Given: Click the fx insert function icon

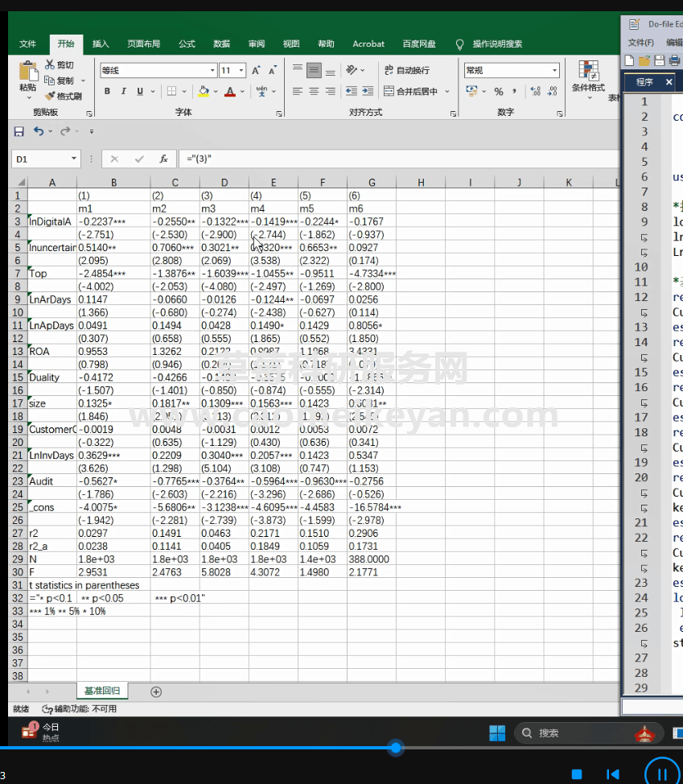Looking at the screenshot, I should pos(163,159).
